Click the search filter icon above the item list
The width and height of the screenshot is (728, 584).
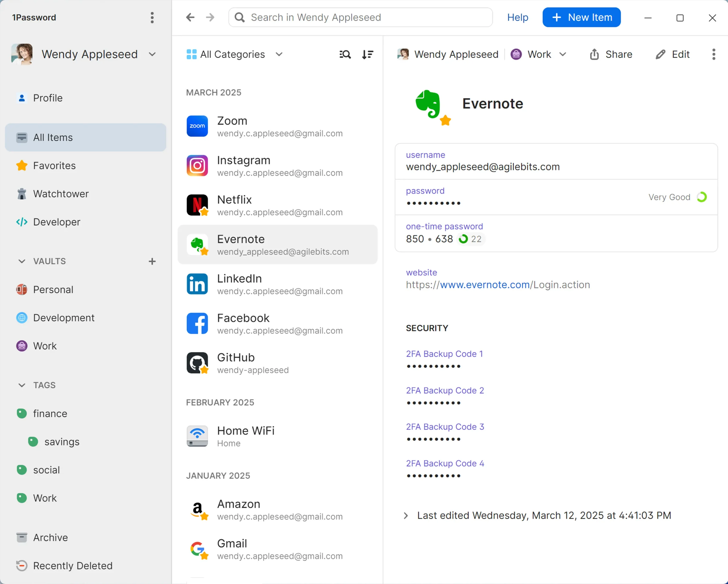pyautogui.click(x=345, y=54)
